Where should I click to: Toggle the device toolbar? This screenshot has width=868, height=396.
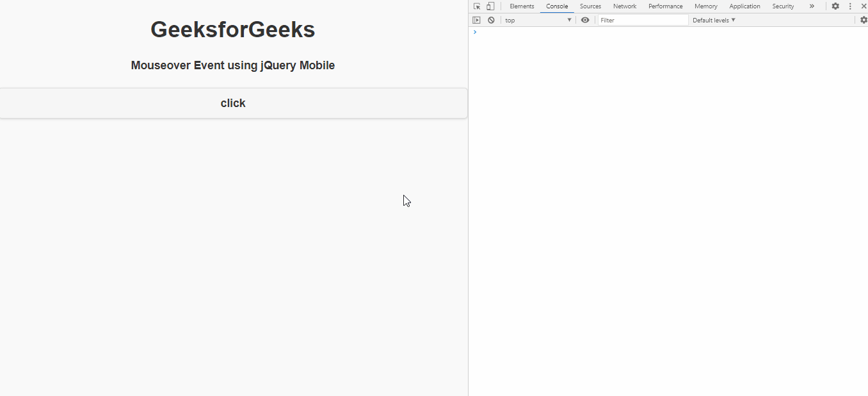[490, 6]
